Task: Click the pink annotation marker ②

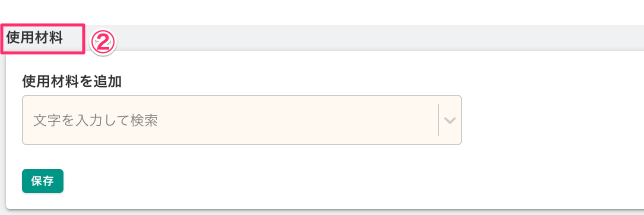Action: click(103, 43)
